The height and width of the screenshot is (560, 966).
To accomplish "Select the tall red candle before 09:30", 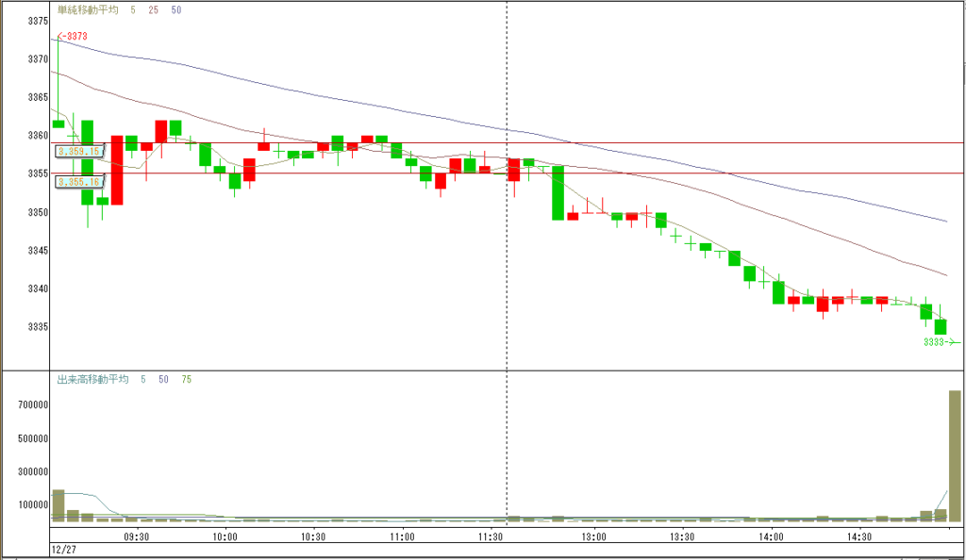I will pos(117,170).
